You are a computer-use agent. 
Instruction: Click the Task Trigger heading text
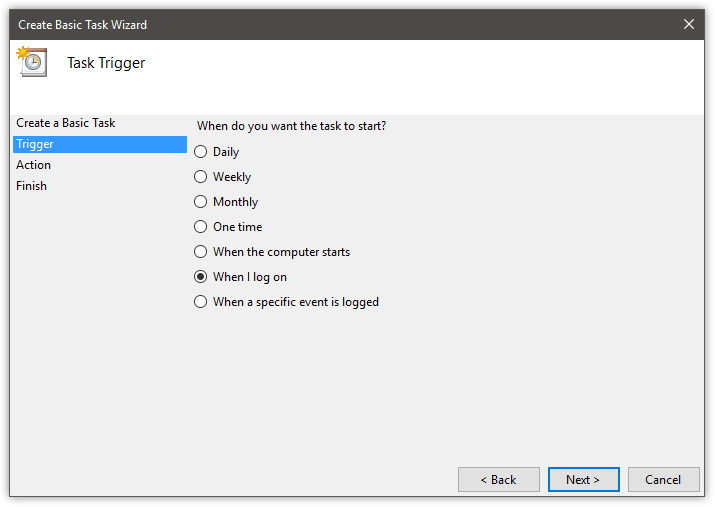tap(106, 63)
